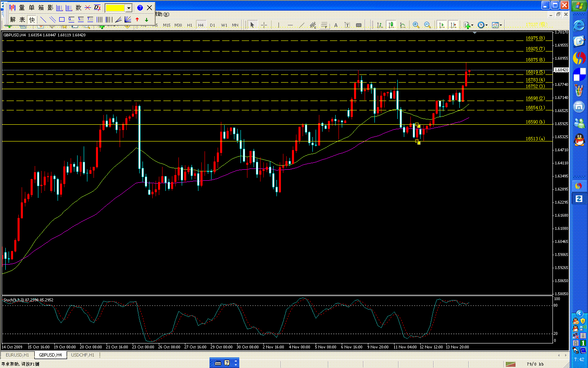Open the periodicity clock dropdown
588x368 pixels.
tap(483, 25)
